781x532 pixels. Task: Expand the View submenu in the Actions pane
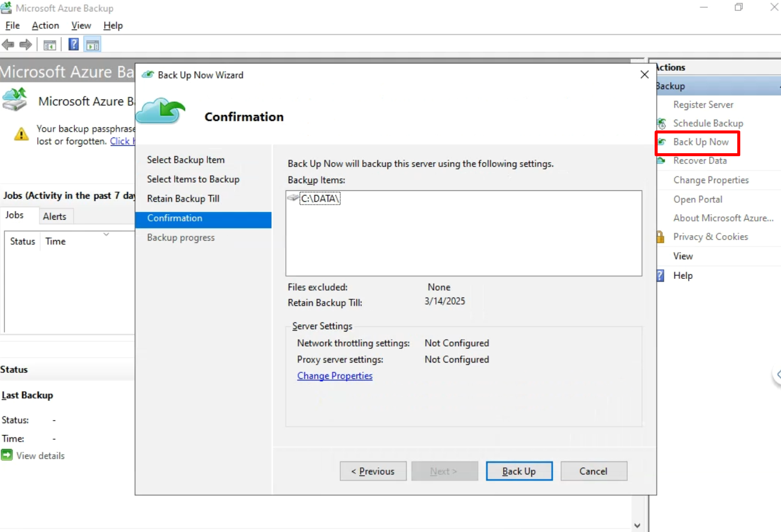[683, 256]
